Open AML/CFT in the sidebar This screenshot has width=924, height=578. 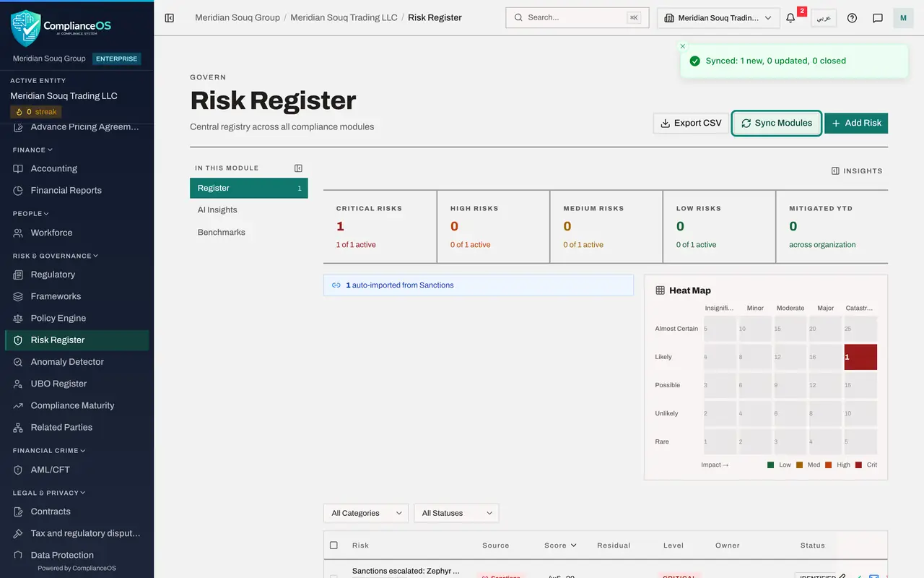(x=77, y=470)
